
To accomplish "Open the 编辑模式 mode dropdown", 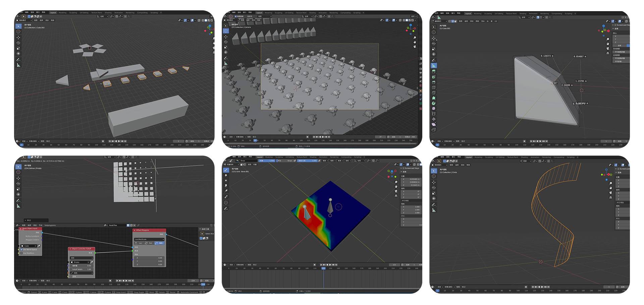I will [x=439, y=21].
